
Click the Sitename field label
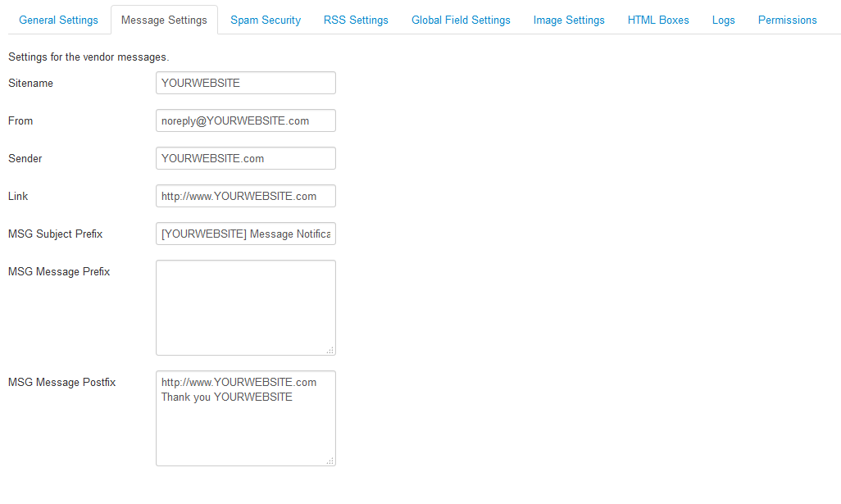tap(30, 83)
